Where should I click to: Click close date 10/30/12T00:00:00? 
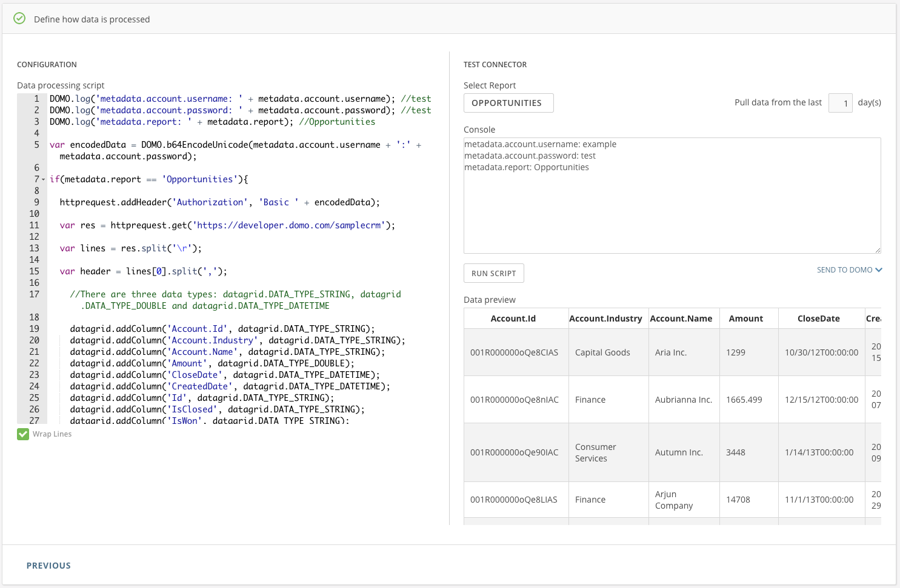[x=821, y=352]
